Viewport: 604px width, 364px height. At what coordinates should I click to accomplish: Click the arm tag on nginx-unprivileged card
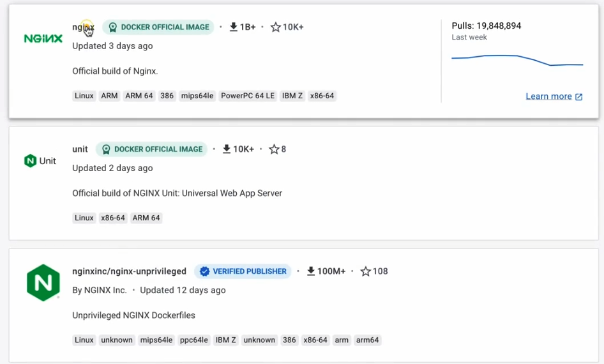[x=342, y=340]
